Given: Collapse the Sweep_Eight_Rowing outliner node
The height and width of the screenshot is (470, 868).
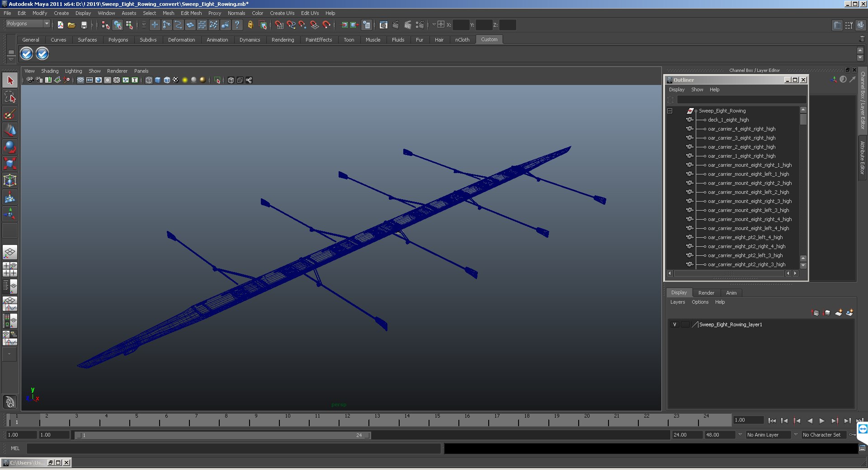Looking at the screenshot, I should click(670, 111).
